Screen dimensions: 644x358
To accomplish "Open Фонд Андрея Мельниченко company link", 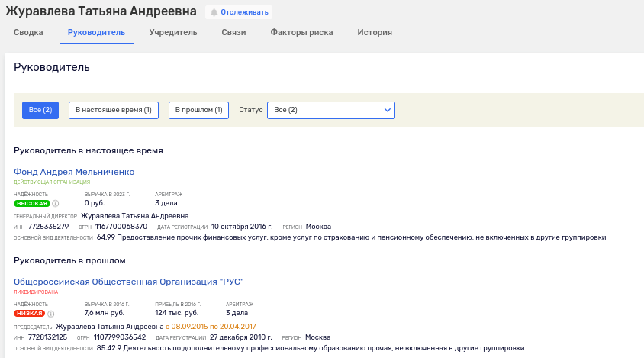I will [74, 172].
